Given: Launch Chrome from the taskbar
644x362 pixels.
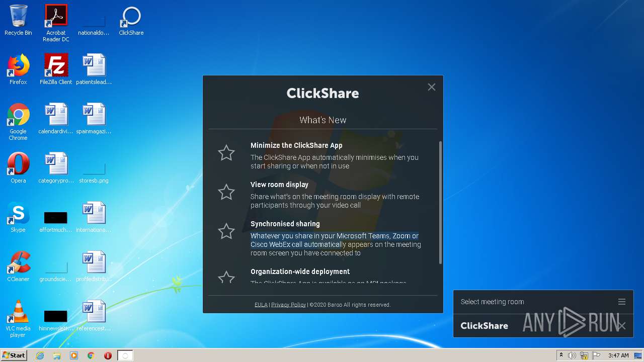Looking at the screenshot, I should pyautogui.click(x=91, y=355).
